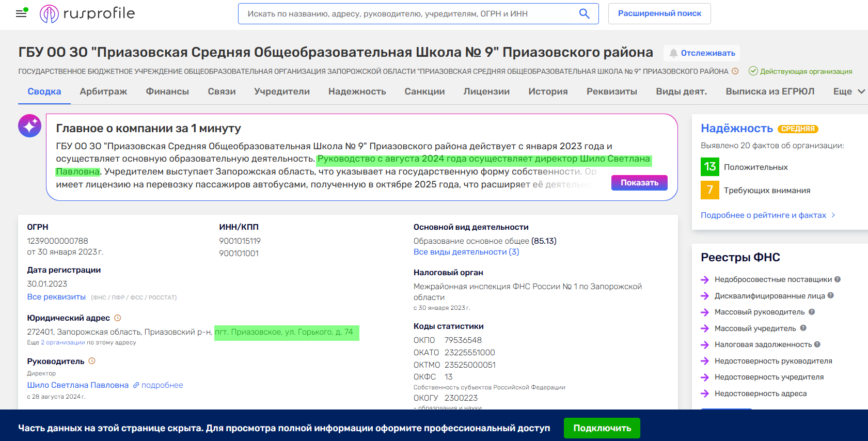Click the ИНН value 9001015119
This screenshot has height=441, width=868.
(x=240, y=241)
